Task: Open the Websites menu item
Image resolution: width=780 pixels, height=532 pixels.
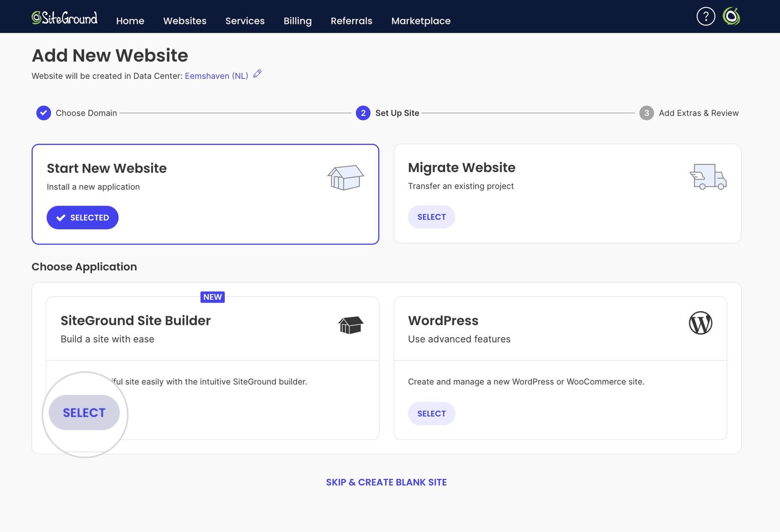Action: point(185,21)
